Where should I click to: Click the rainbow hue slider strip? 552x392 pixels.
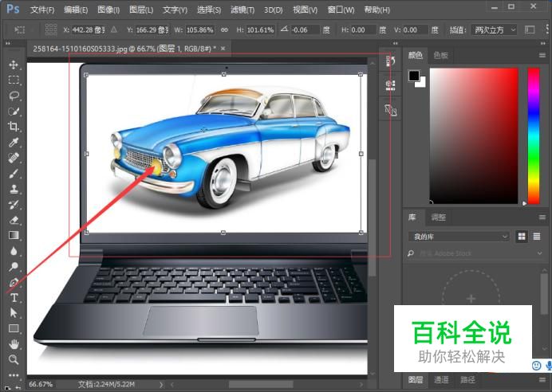pos(534,135)
